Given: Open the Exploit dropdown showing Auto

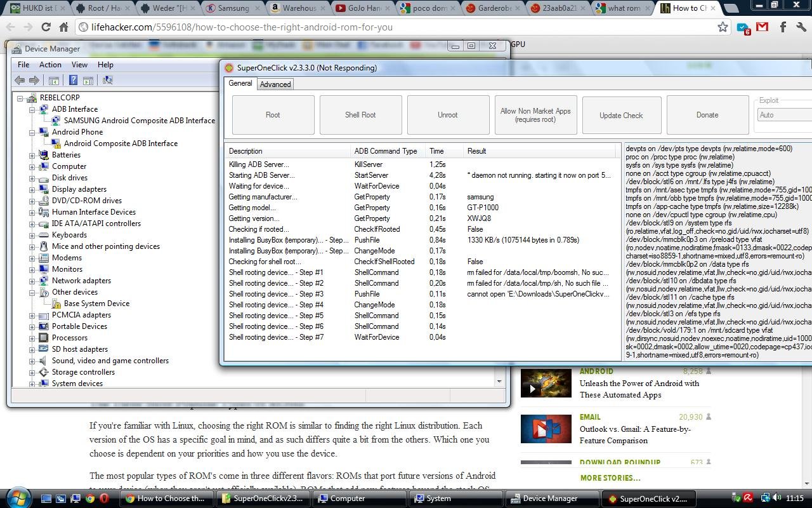Looking at the screenshot, I should click(x=784, y=115).
